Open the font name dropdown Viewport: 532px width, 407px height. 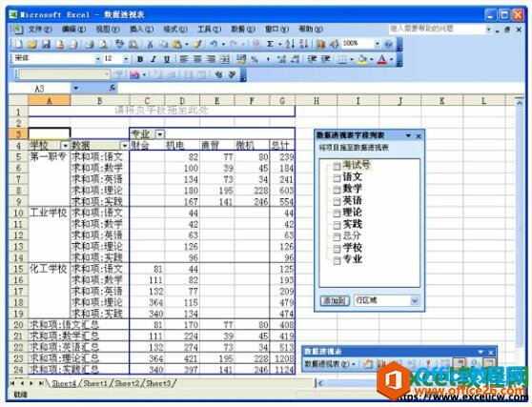click(97, 59)
